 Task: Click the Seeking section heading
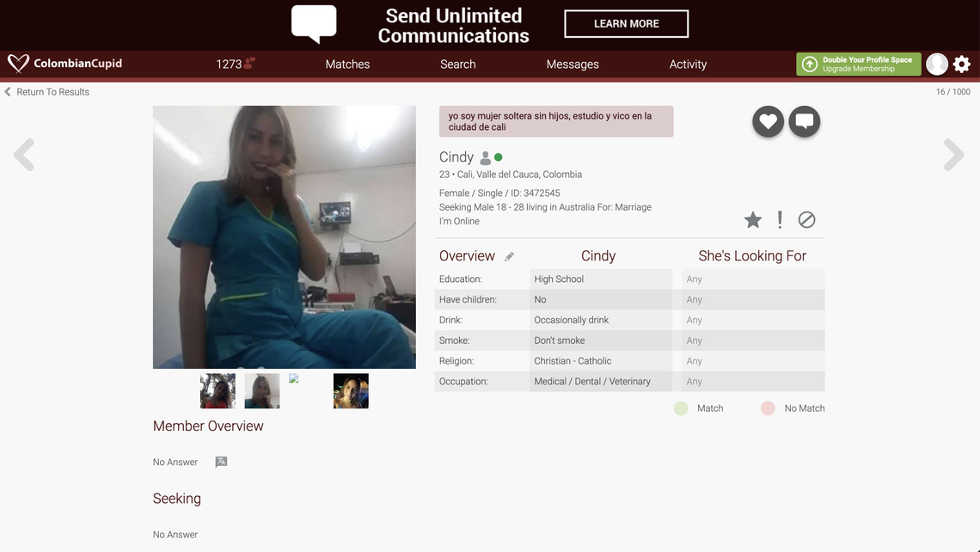tap(177, 498)
